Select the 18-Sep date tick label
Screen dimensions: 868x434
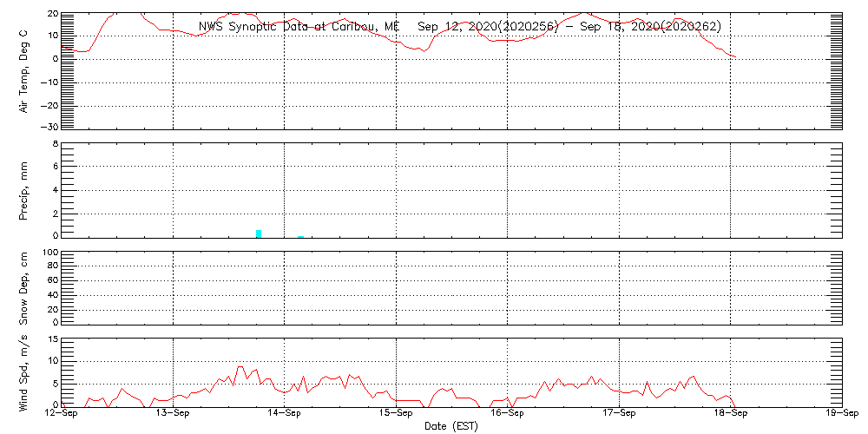731,414
